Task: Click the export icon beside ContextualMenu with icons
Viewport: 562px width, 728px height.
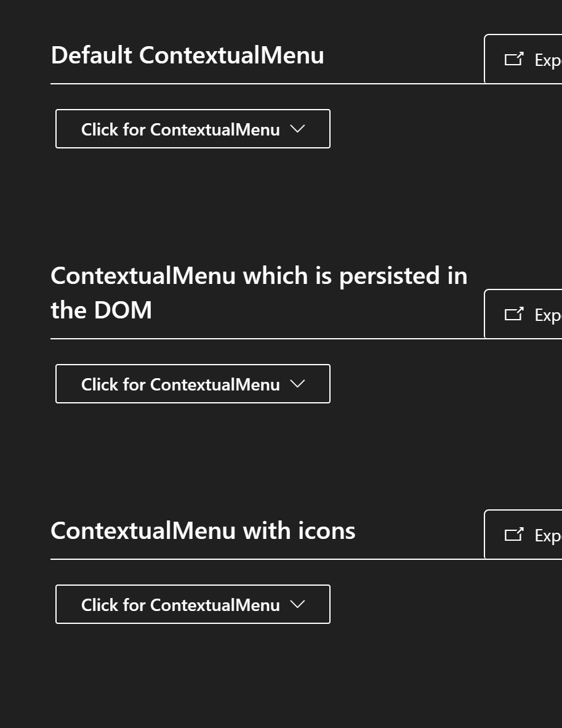Action: (x=514, y=535)
